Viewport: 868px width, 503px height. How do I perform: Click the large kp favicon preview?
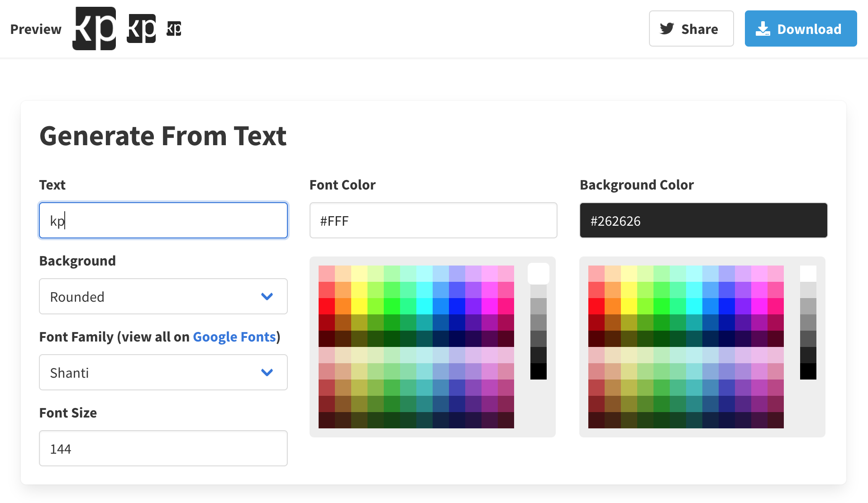[94, 28]
